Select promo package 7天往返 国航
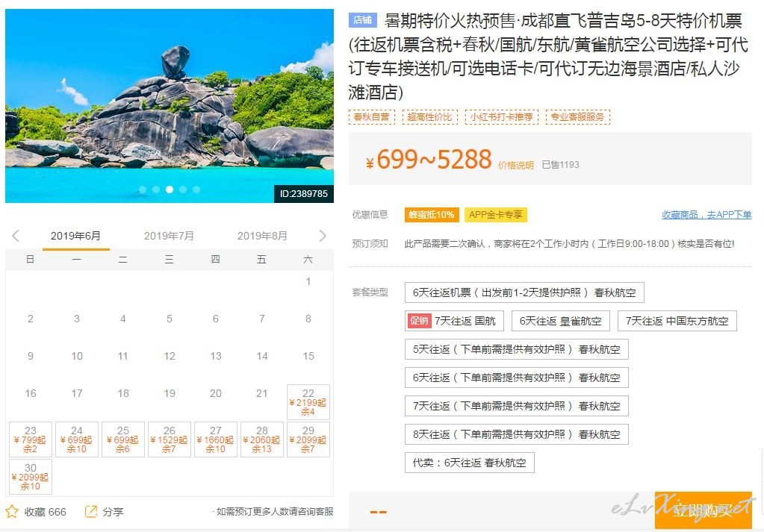This screenshot has height=532, width=764. pyautogui.click(x=454, y=321)
